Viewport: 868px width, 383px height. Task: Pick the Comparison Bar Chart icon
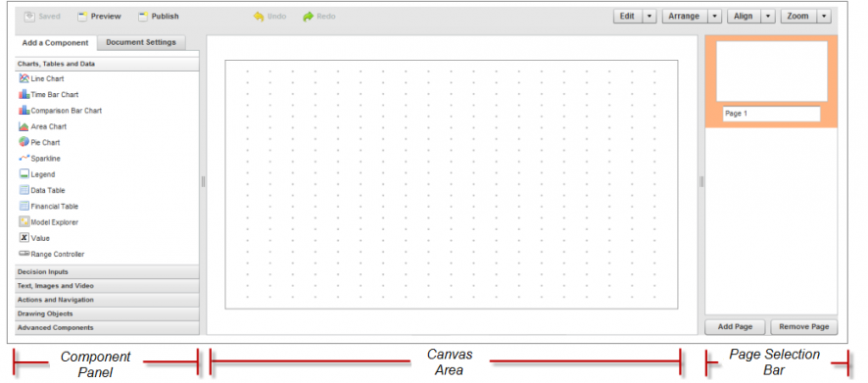click(x=24, y=111)
